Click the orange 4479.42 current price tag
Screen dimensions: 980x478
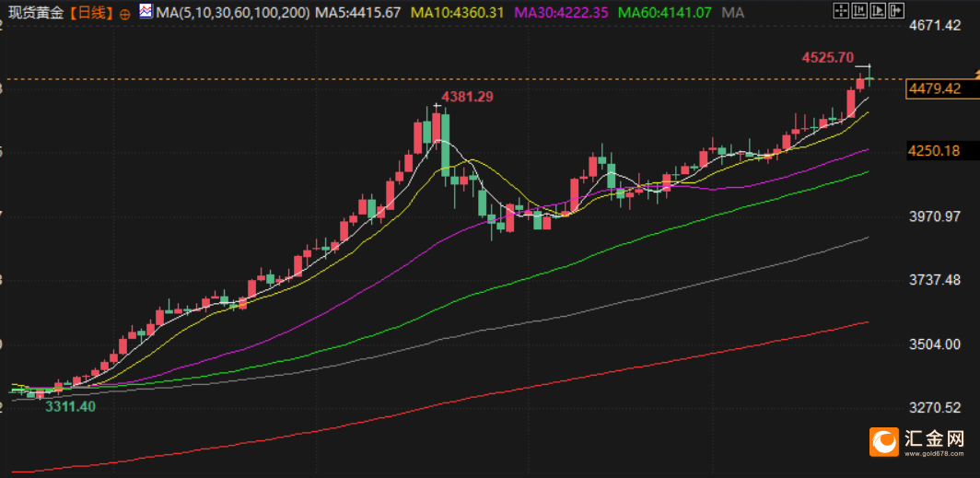[x=943, y=89]
